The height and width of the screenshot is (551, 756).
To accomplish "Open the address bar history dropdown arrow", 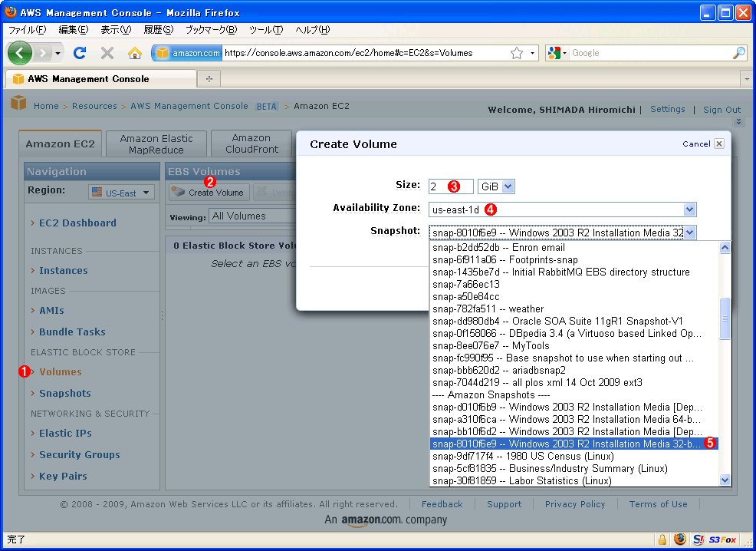I will [x=532, y=53].
